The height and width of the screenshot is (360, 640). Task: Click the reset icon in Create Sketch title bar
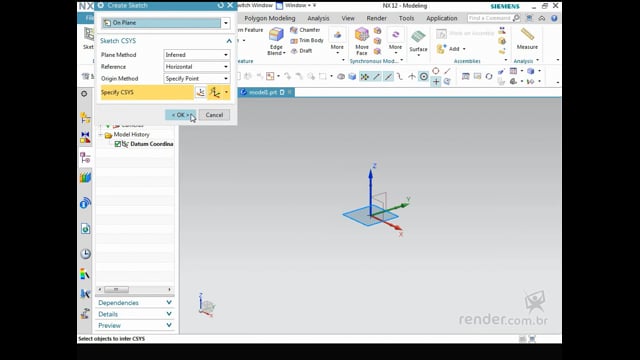click(220, 5)
